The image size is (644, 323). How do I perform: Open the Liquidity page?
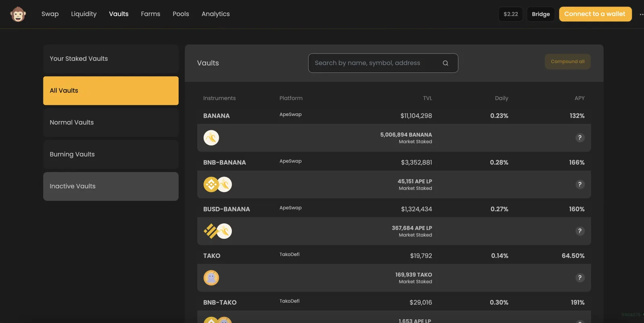84,14
